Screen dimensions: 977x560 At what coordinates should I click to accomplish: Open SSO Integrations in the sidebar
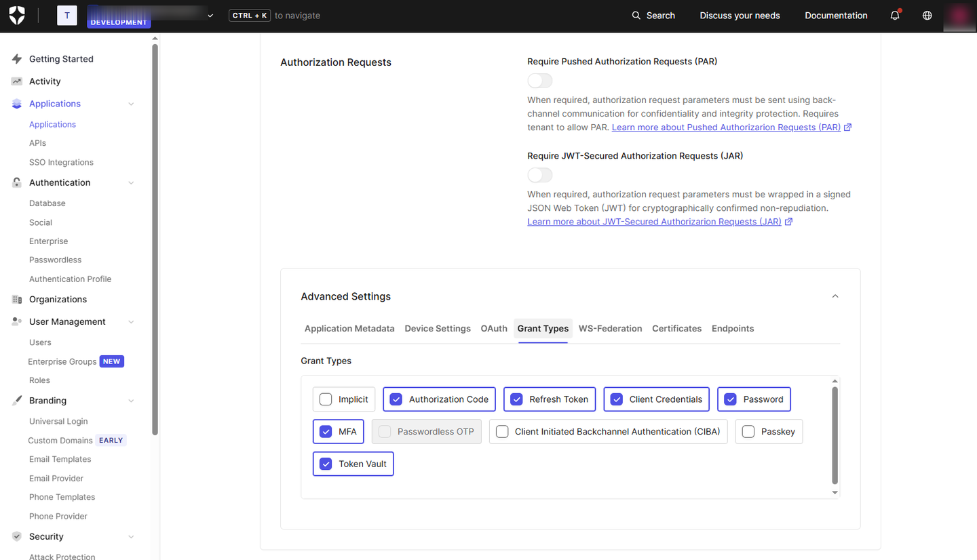click(61, 162)
